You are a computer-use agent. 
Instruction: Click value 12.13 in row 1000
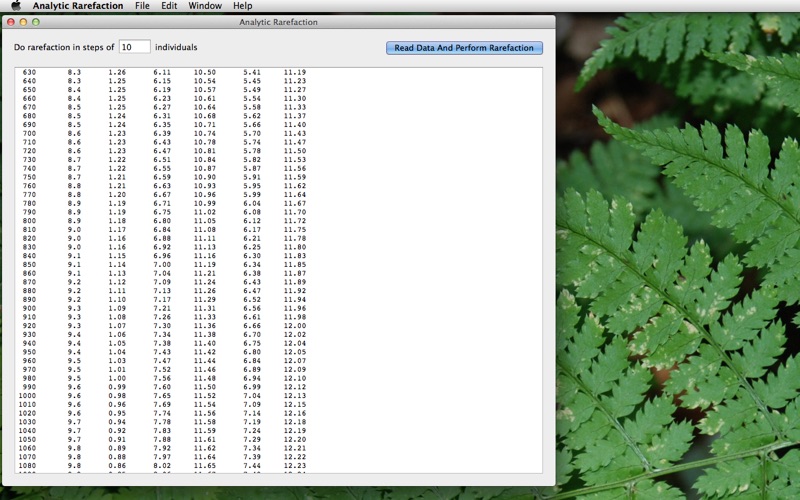(295, 396)
